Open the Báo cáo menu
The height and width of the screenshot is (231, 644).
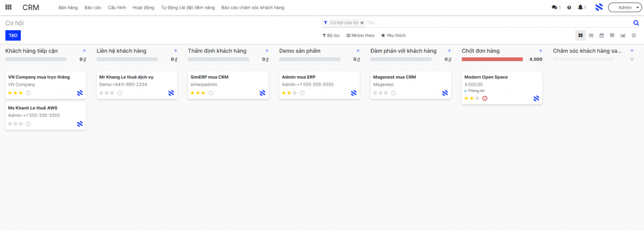93,8
